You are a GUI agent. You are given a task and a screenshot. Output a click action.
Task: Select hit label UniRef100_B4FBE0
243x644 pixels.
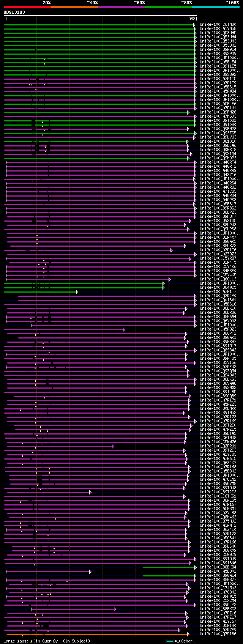point(218,271)
